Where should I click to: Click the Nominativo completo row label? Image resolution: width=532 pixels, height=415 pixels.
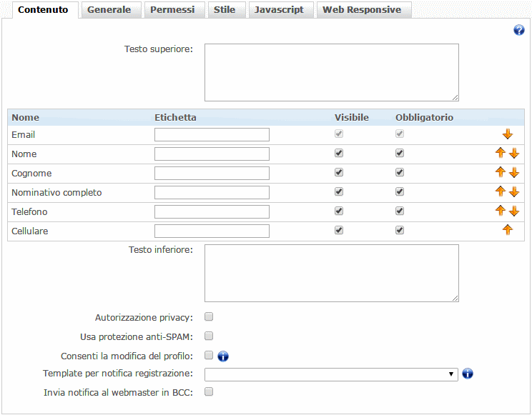coord(56,193)
